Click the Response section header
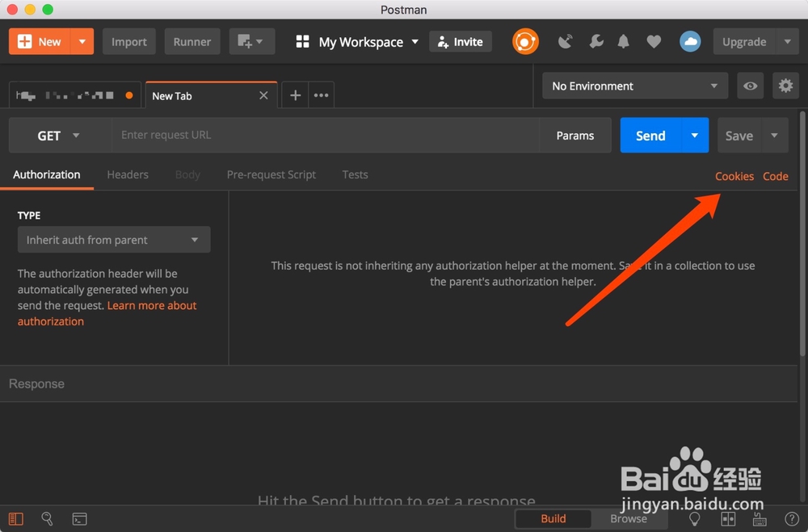This screenshot has width=808, height=532. (x=399, y=383)
